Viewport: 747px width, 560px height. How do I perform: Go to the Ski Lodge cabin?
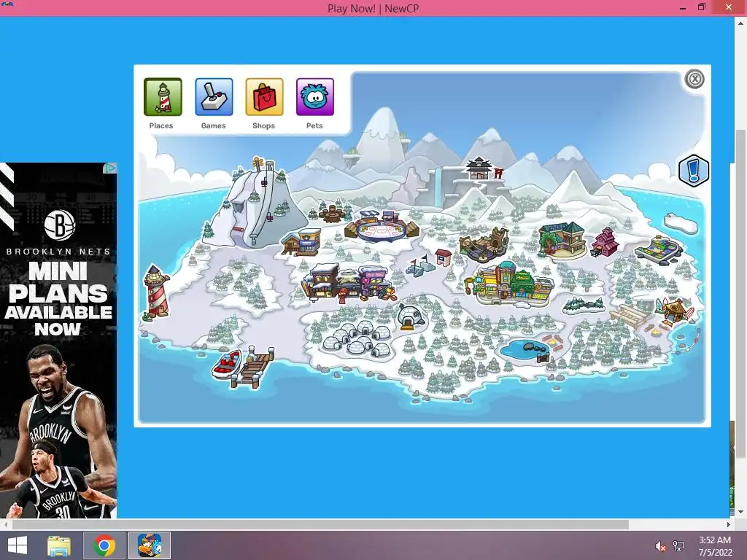coord(301,241)
